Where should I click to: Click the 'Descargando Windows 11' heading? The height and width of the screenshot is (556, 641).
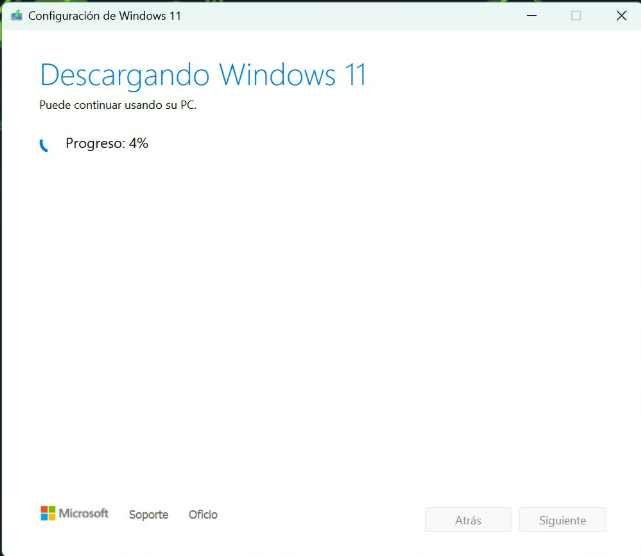coord(203,75)
